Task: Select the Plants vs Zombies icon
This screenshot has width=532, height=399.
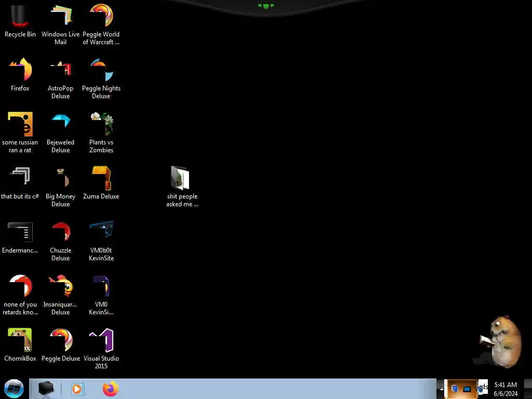Action: pos(101,132)
